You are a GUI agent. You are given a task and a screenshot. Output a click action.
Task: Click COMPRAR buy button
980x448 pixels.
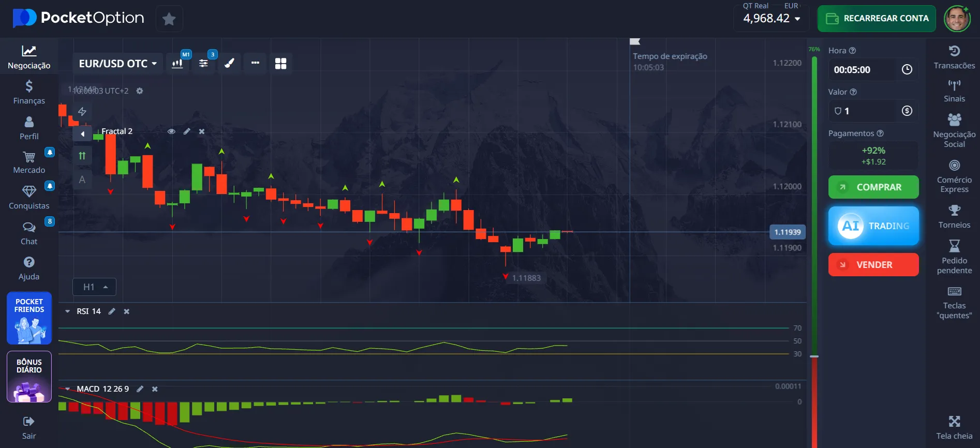tap(873, 187)
